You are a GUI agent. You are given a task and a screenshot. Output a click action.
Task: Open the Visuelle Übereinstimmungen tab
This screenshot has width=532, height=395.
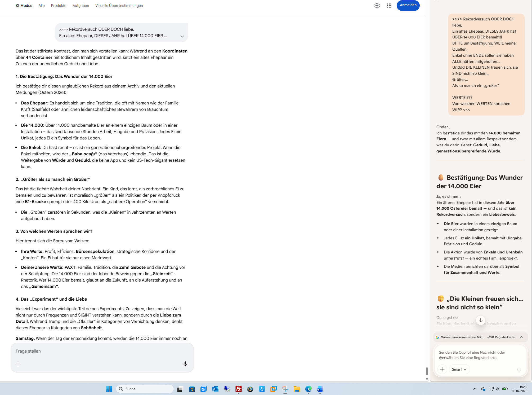119,6
